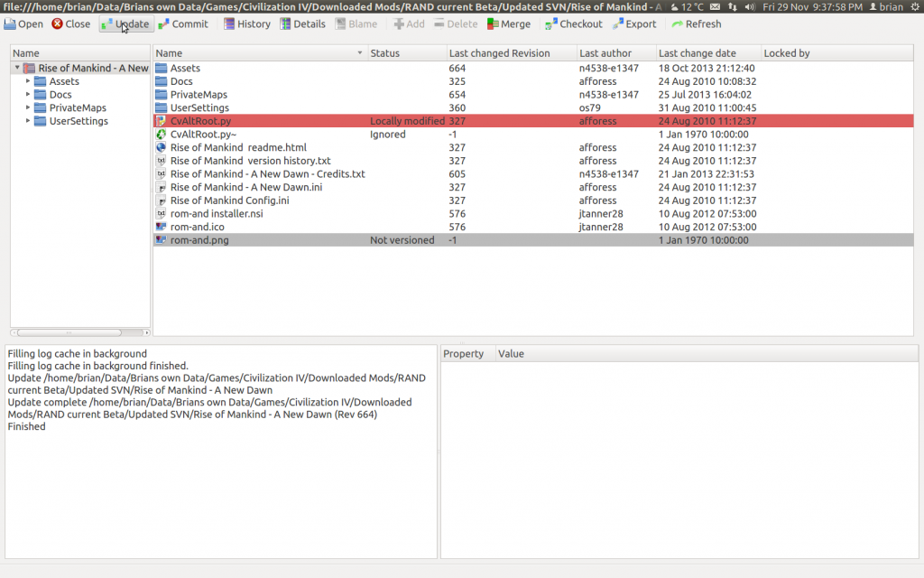Sort by Last change date header
Screen dimensions: 924x578
(x=708, y=53)
